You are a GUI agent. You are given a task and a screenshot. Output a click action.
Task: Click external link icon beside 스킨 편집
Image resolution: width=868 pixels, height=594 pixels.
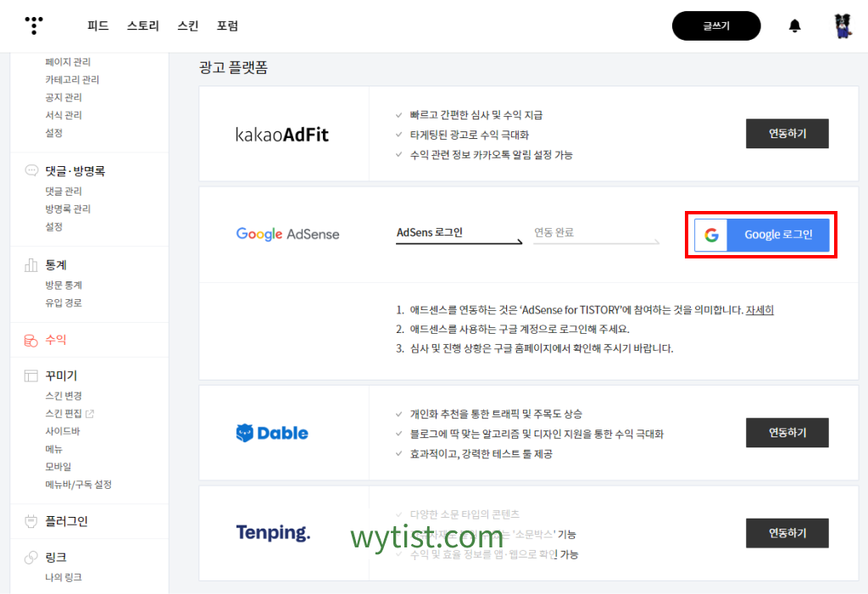click(x=90, y=414)
